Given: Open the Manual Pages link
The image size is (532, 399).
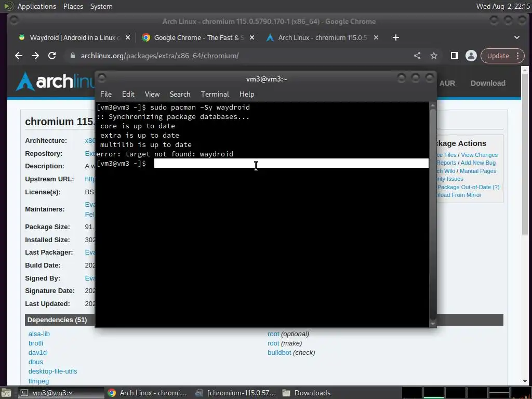Looking at the screenshot, I should [478, 171].
